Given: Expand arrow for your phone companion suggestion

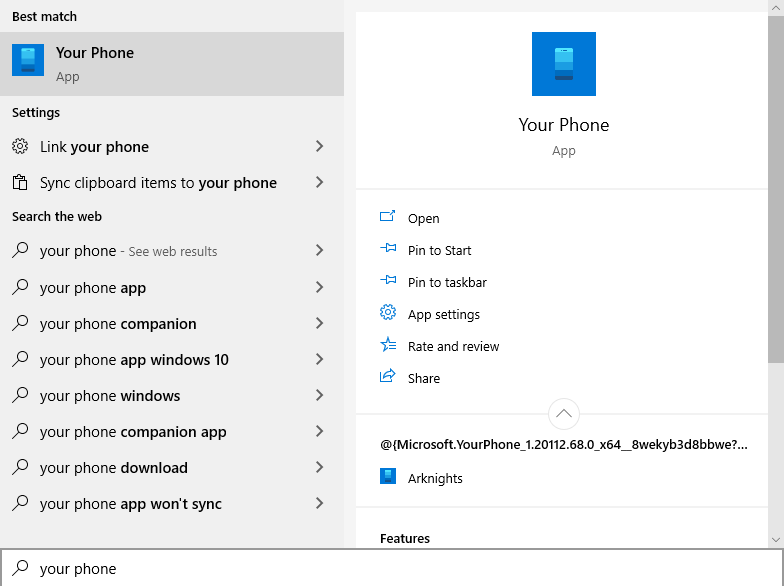Looking at the screenshot, I should [x=320, y=323].
